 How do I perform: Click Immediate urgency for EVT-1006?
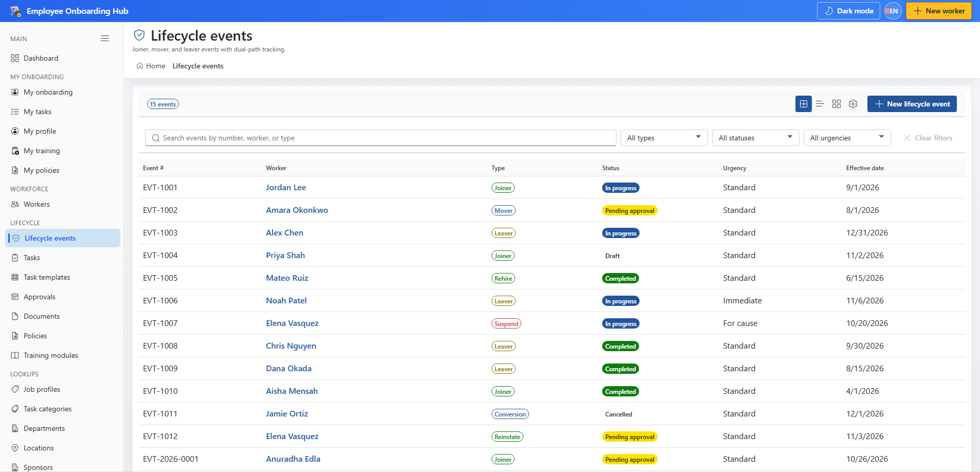(x=742, y=301)
